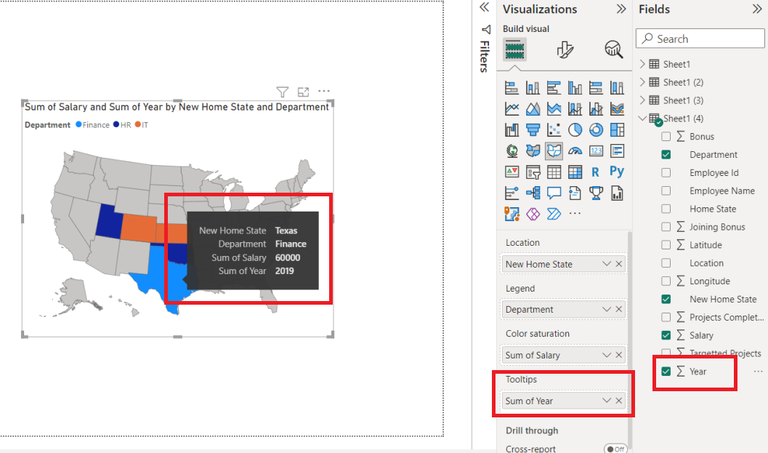This screenshot has width=768, height=453.
Task: Check the Bonus field checkbox
Action: 666,137
